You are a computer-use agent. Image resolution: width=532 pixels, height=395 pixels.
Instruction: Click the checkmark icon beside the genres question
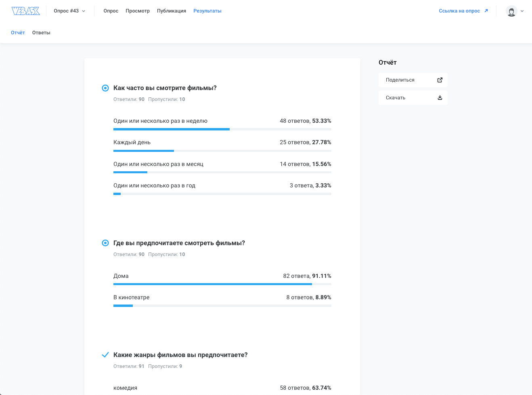pos(105,355)
